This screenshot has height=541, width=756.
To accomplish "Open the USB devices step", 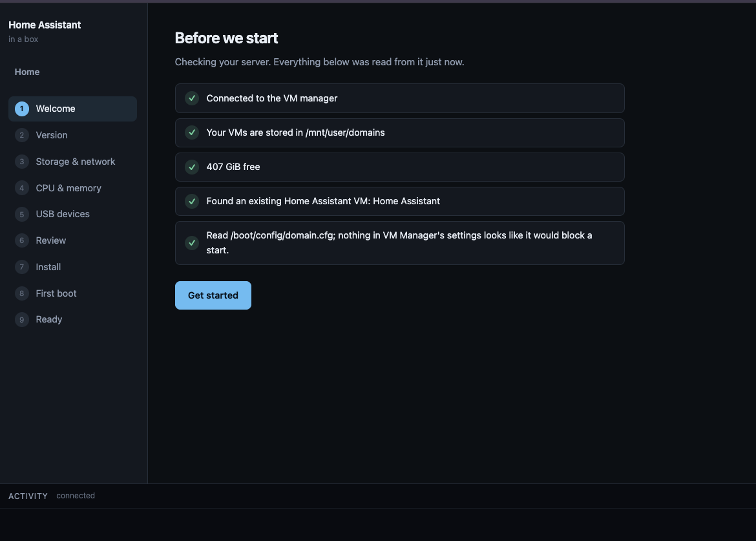I will coord(72,214).
